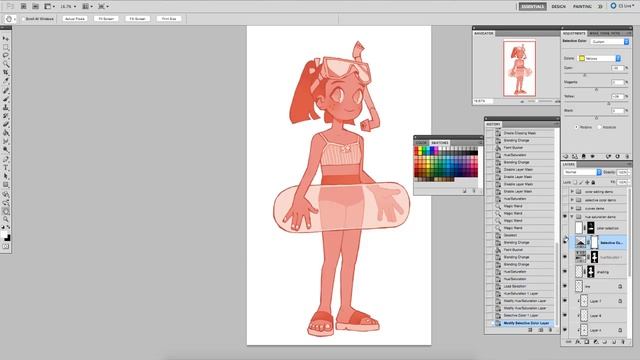Select the Move tool
Image resolution: width=640 pixels, height=360 pixels.
point(6,38)
